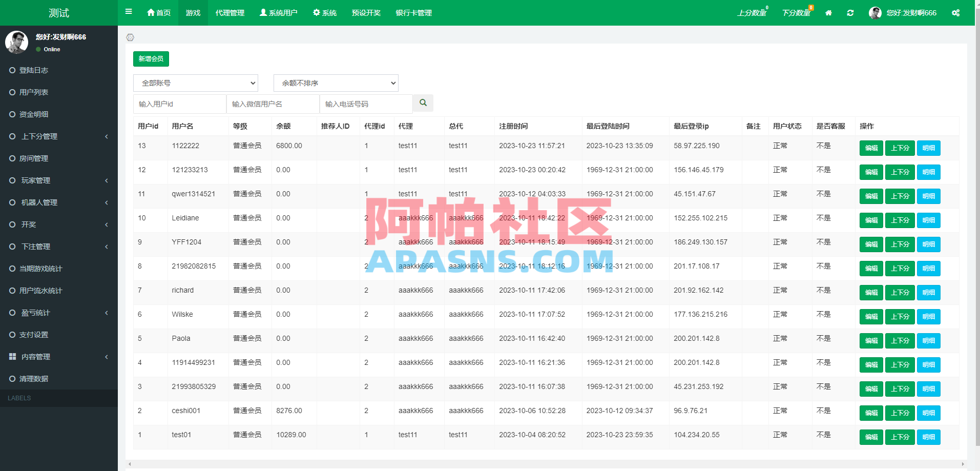This screenshot has width=980, height=471.
Task: Open the 银行卡管理 menu item
Action: click(x=413, y=12)
